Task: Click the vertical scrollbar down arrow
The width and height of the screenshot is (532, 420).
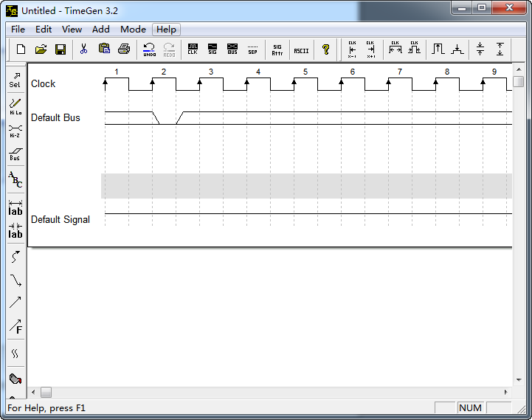Action: coord(519,380)
